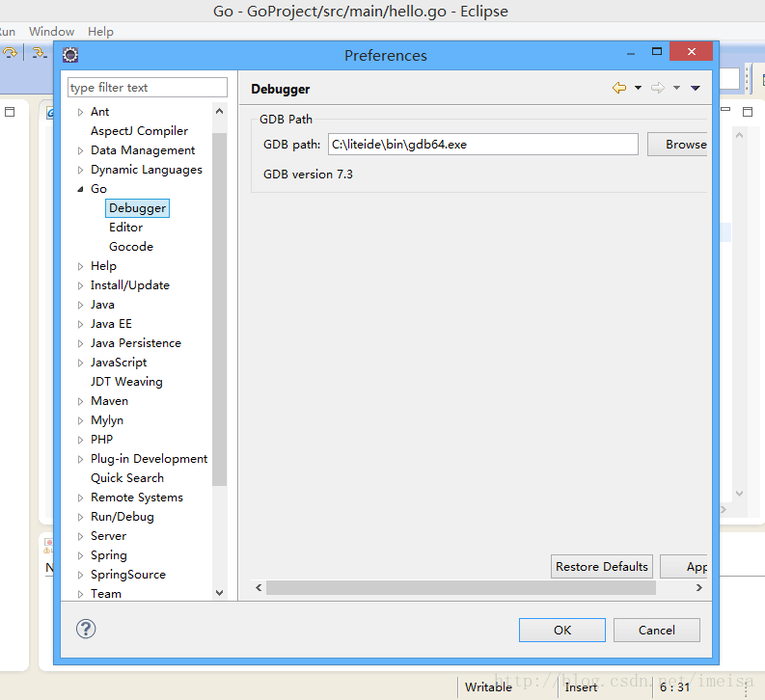Expand the Ant tree node
This screenshot has width=765, height=700.
(80, 112)
